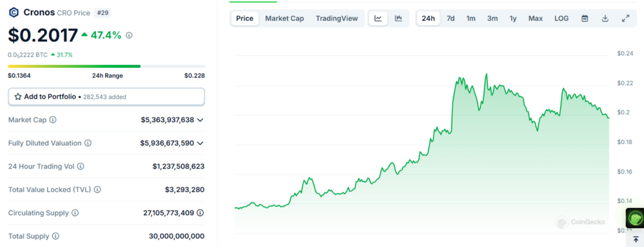Click the $0.18 axis label
644x247 pixels.
625,142
